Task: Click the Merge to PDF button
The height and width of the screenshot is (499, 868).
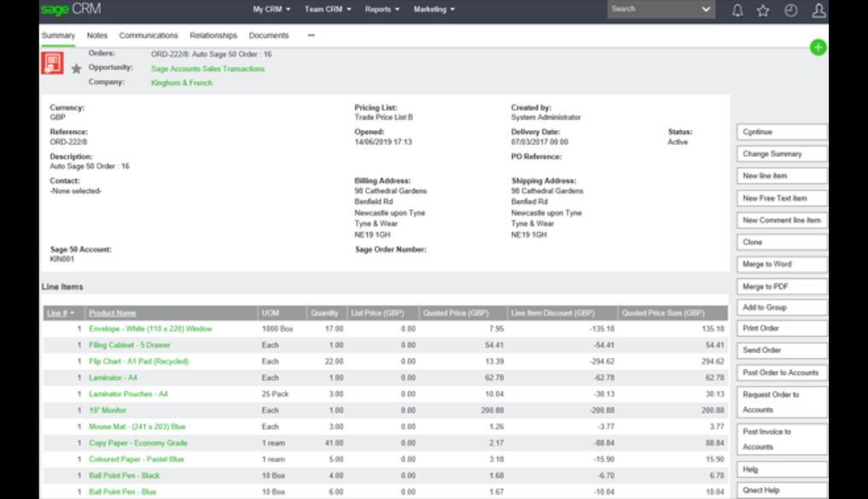Action: tap(782, 287)
